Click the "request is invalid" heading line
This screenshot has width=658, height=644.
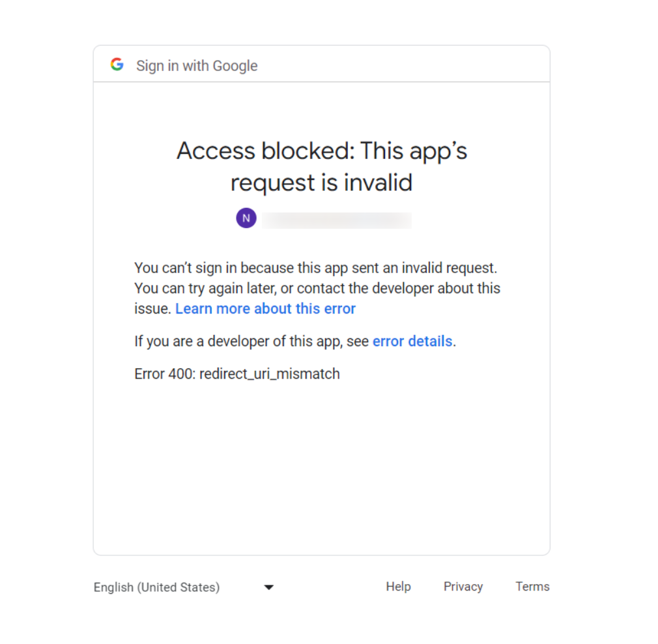[322, 183]
